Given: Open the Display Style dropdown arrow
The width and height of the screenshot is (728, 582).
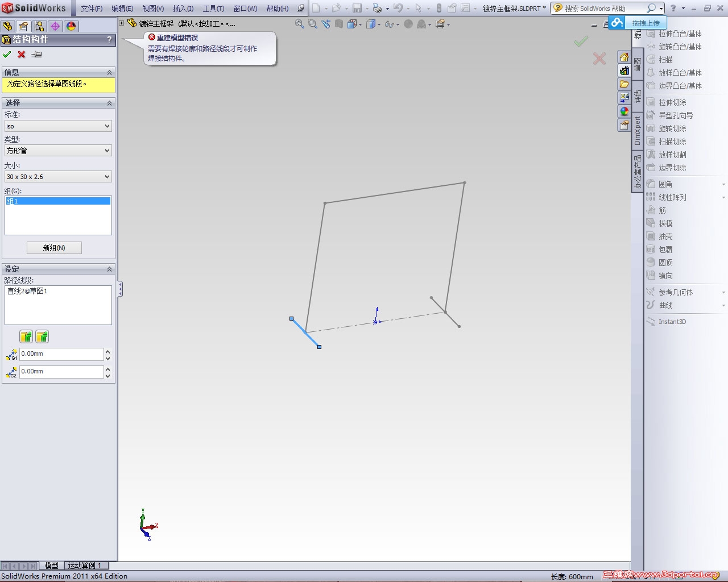Looking at the screenshot, I should 379,24.
